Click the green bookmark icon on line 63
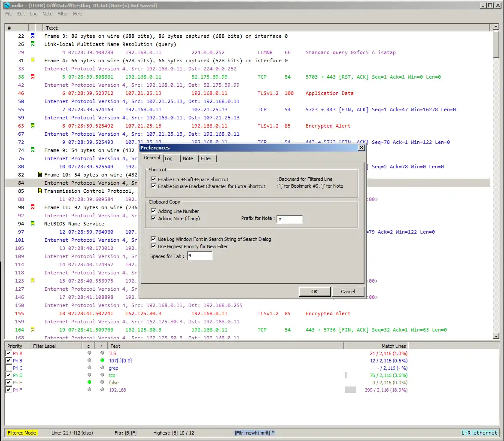Viewport: 504px width, 441px height. coord(33,125)
